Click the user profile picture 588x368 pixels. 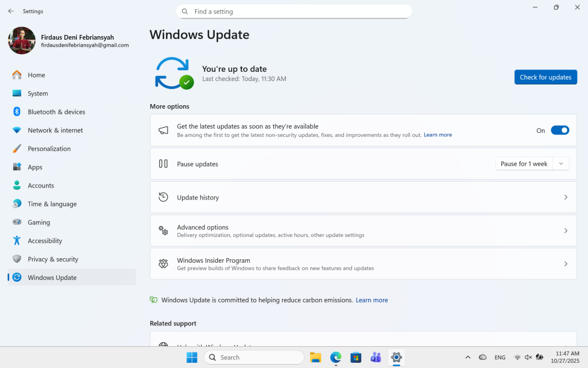[x=22, y=41]
